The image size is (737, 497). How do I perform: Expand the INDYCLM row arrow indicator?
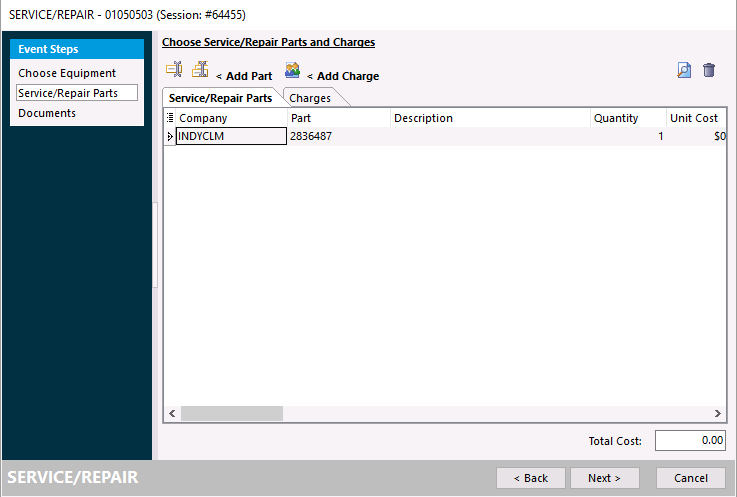[x=169, y=136]
